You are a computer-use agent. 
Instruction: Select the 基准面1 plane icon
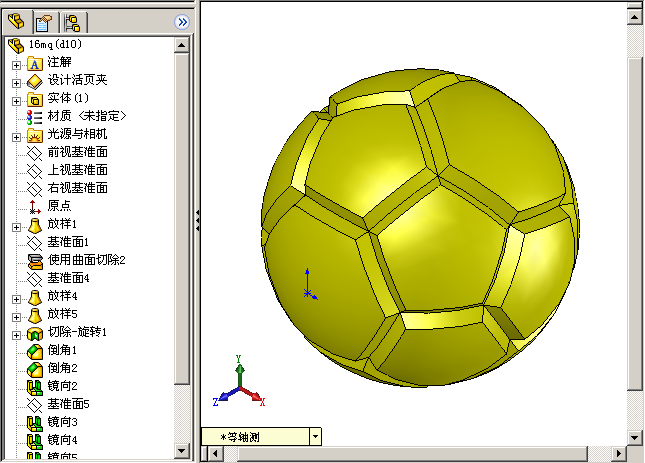[35, 243]
